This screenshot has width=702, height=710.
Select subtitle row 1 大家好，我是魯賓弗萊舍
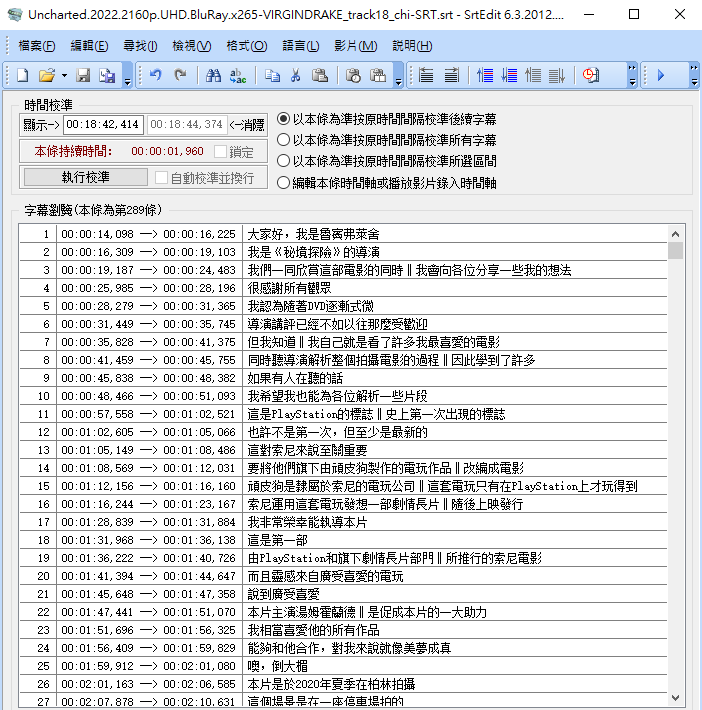[343, 234]
